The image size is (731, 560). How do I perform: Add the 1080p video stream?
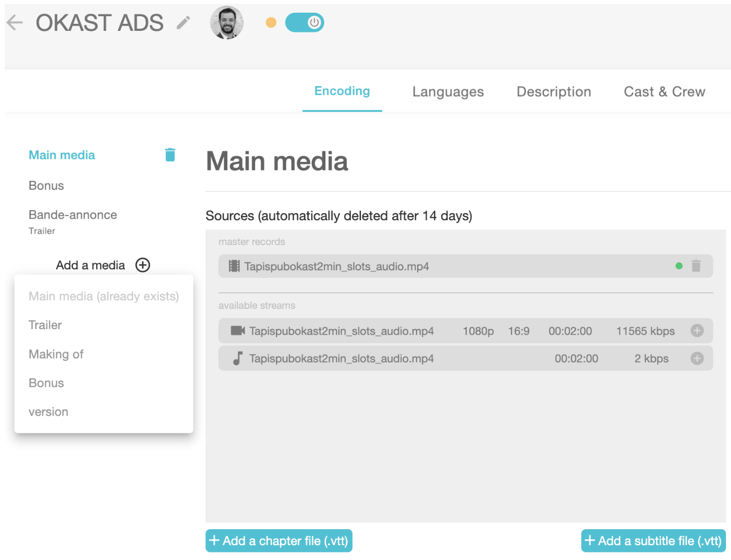coord(697,331)
